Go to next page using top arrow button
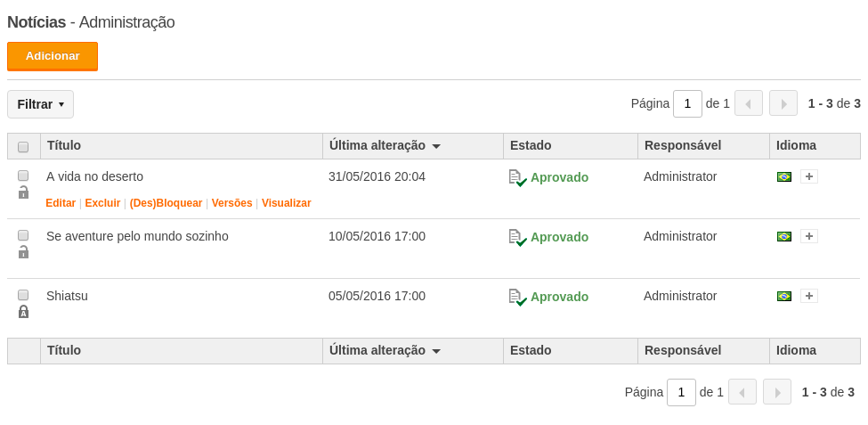This screenshot has height=425, width=868. coord(783,103)
